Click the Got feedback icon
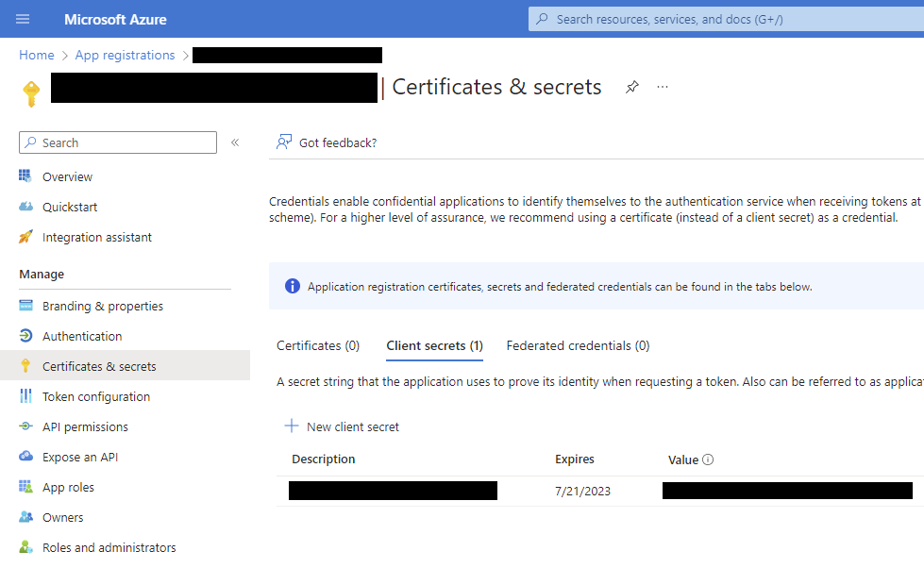 point(283,142)
